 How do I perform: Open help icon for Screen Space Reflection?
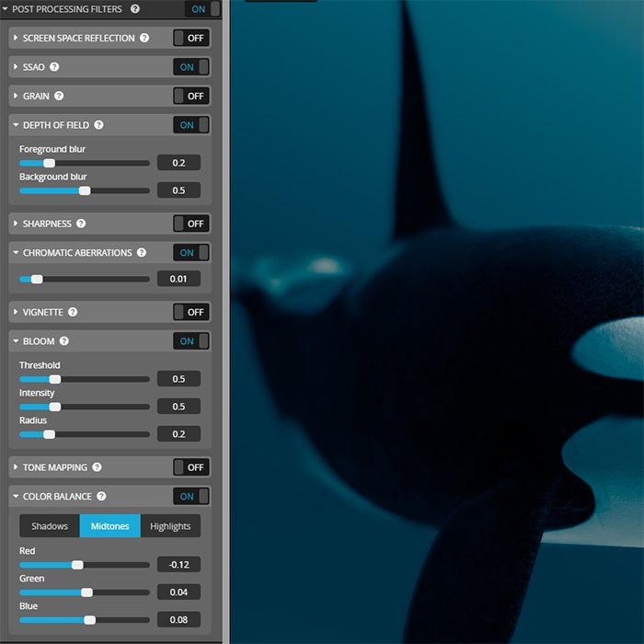point(143,39)
